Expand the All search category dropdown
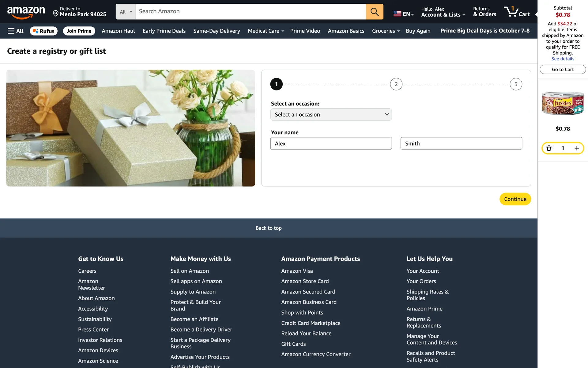Screen dimensions: 588x368 pyautogui.click(x=126, y=12)
